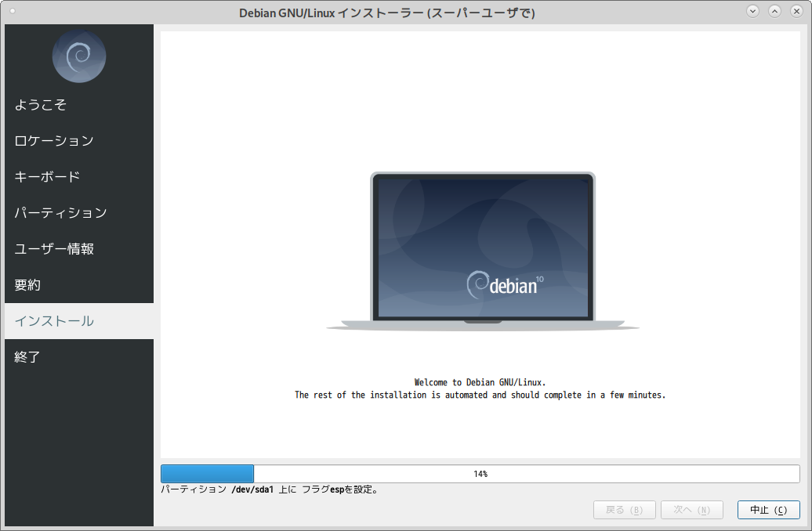
Task: Open window menu dot icon in title bar
Action: tap(13, 11)
